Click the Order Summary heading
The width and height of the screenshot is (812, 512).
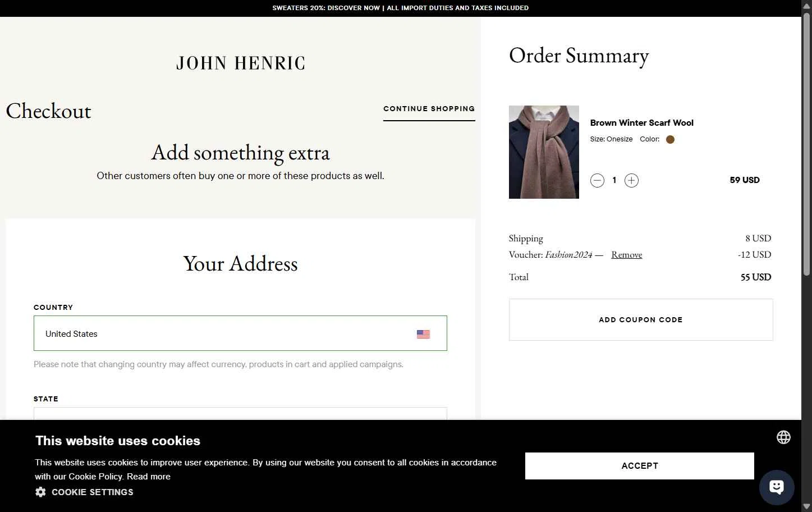(x=579, y=56)
